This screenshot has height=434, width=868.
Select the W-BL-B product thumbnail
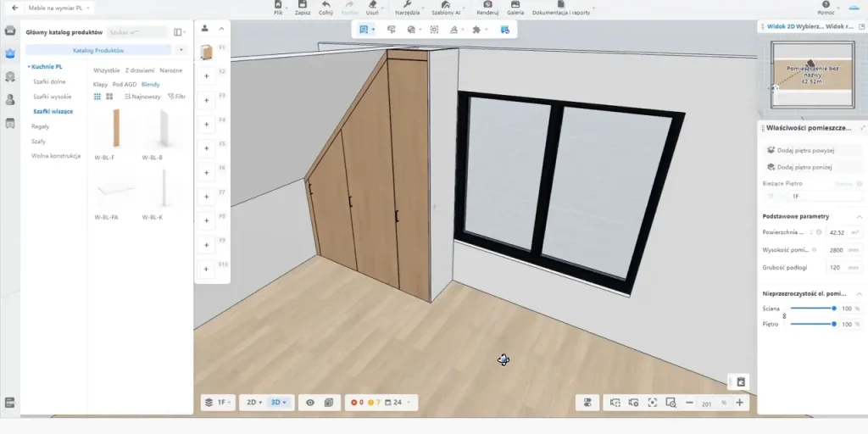click(164, 128)
